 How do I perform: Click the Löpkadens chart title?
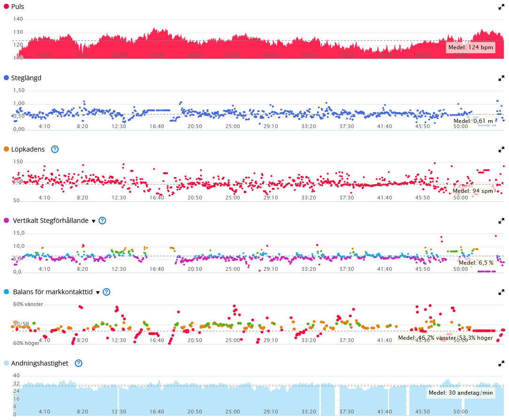(28, 150)
